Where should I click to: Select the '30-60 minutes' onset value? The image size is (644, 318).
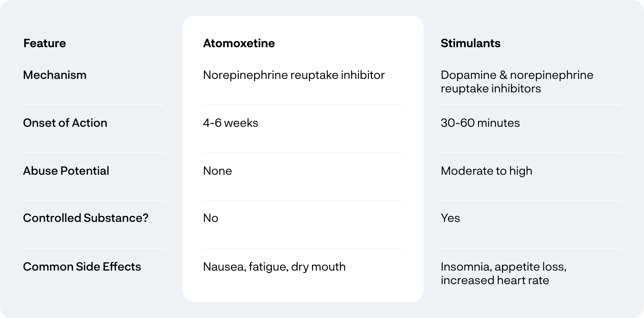(480, 123)
